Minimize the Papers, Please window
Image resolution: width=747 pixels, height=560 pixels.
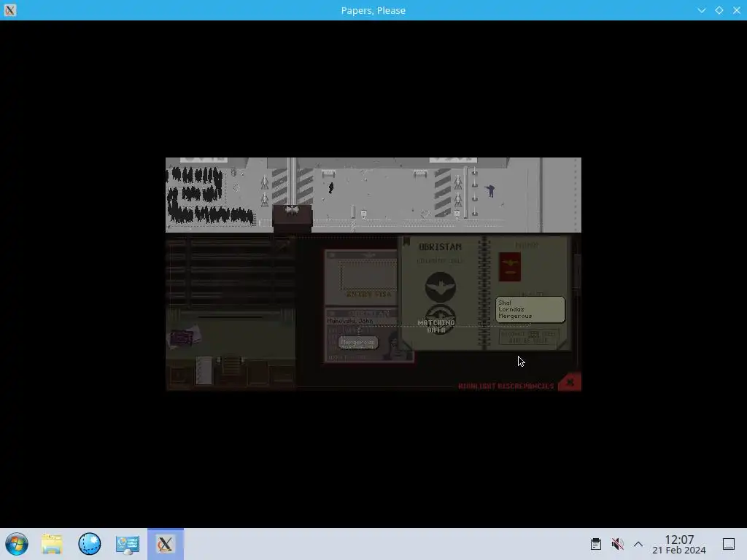click(701, 10)
